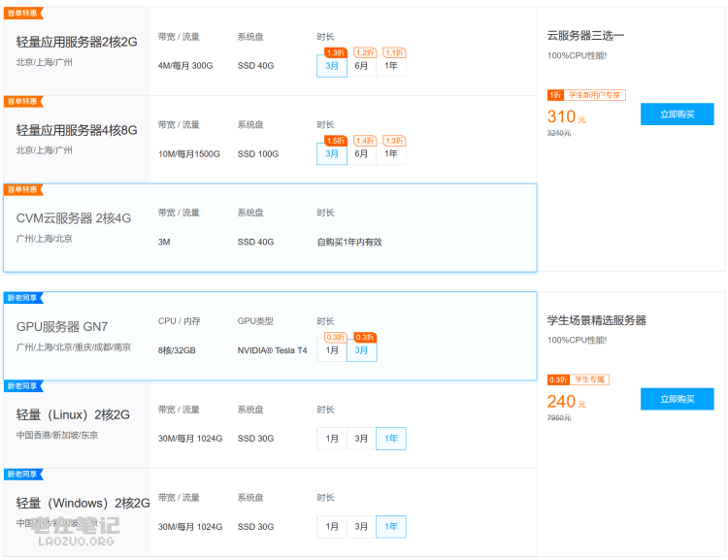
Task: Click 1.3折 badge above 轻量应用服务器4核8G 1年
Action: pyautogui.click(x=394, y=141)
